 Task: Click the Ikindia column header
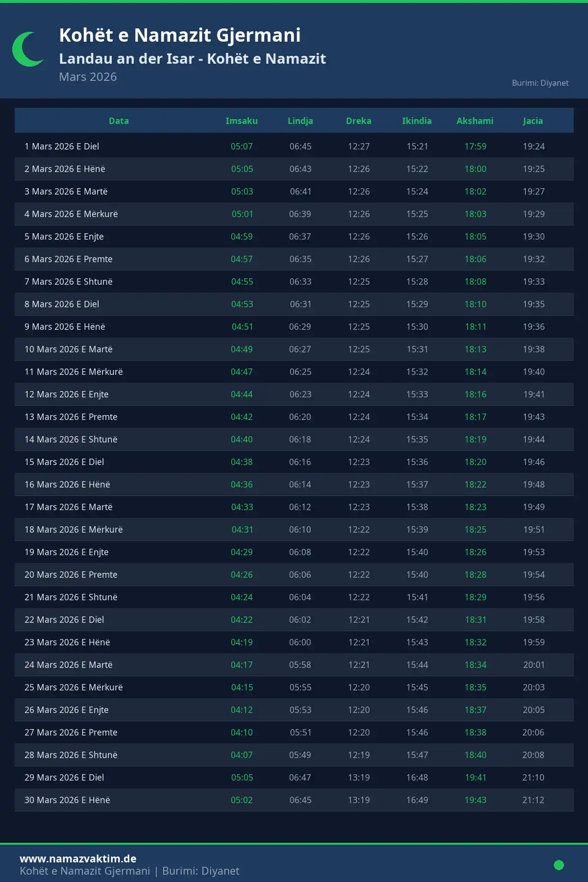tap(417, 121)
